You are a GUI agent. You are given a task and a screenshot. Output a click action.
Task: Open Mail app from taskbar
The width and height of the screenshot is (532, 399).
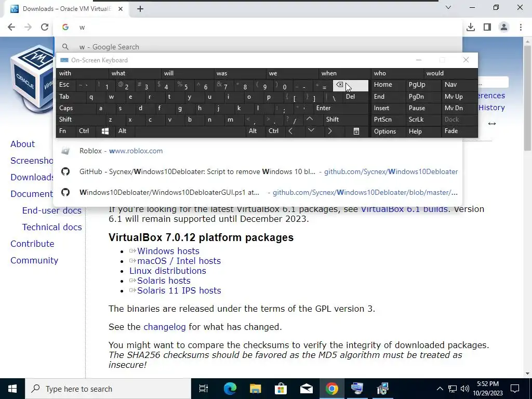tap(306, 389)
